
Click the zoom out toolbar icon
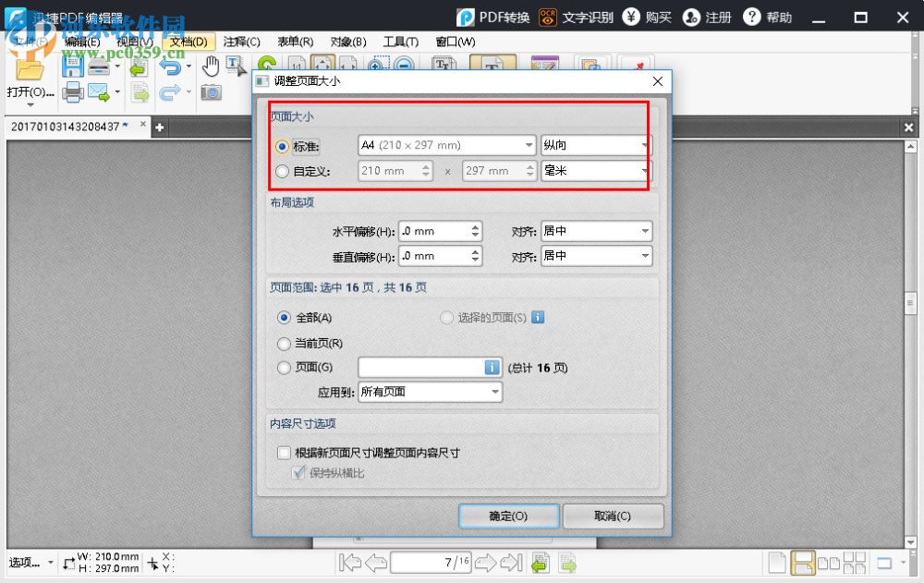tap(403, 64)
